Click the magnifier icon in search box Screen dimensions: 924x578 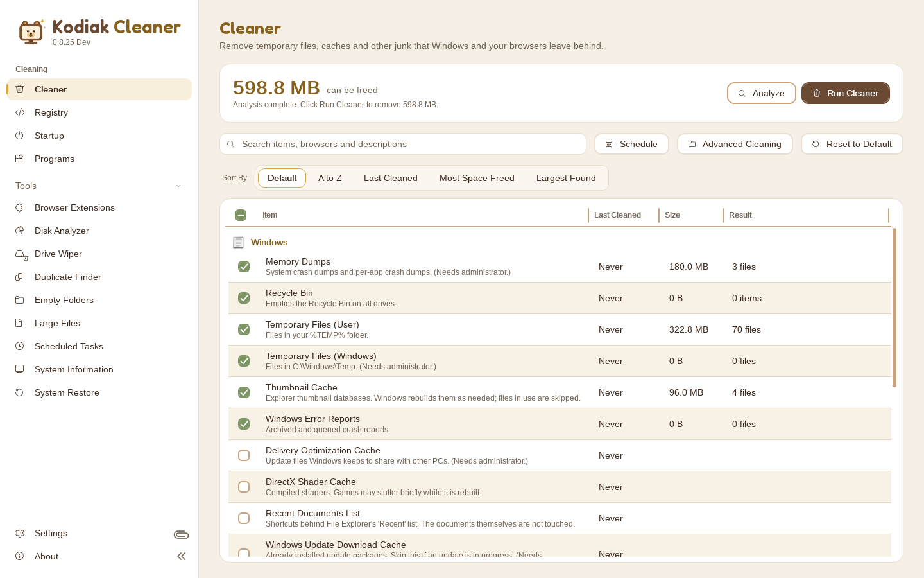point(231,144)
